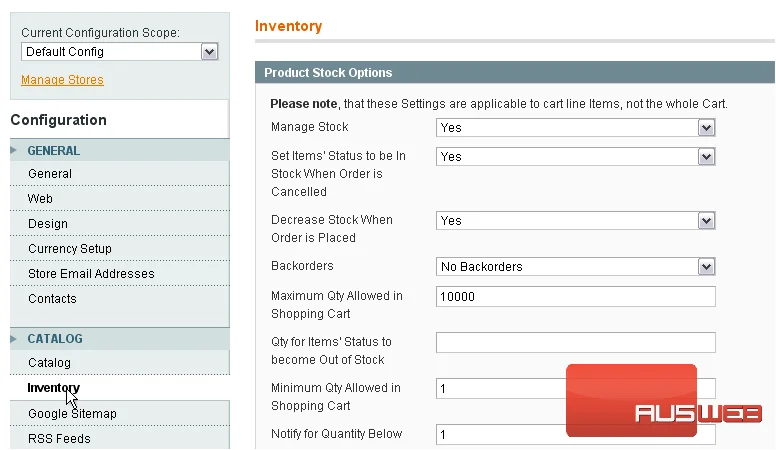The width and height of the screenshot is (776, 450).
Task: Click the Maximum Qty Allowed in Shopping Cart field
Action: click(x=576, y=297)
